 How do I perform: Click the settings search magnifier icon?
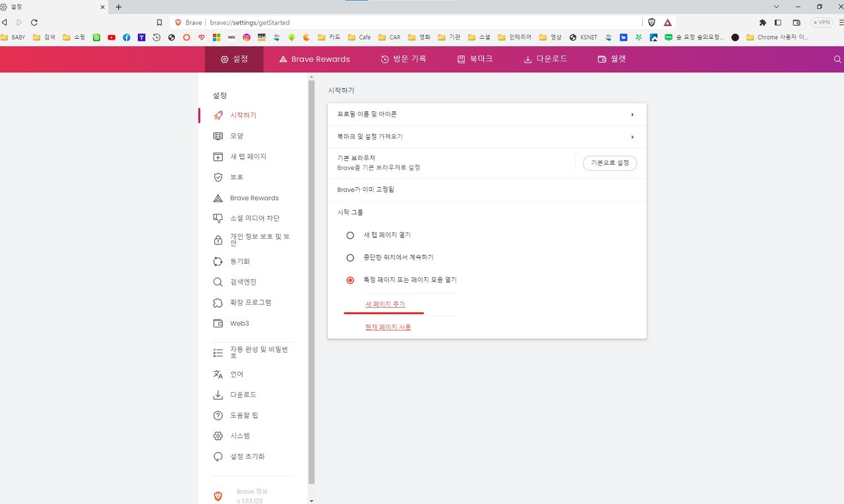[x=837, y=59]
